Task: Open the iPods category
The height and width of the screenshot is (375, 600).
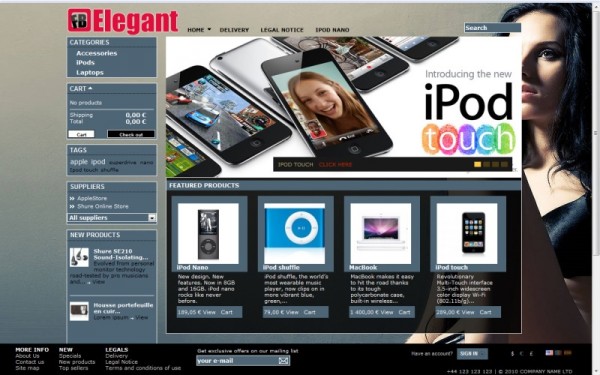Action: point(85,62)
